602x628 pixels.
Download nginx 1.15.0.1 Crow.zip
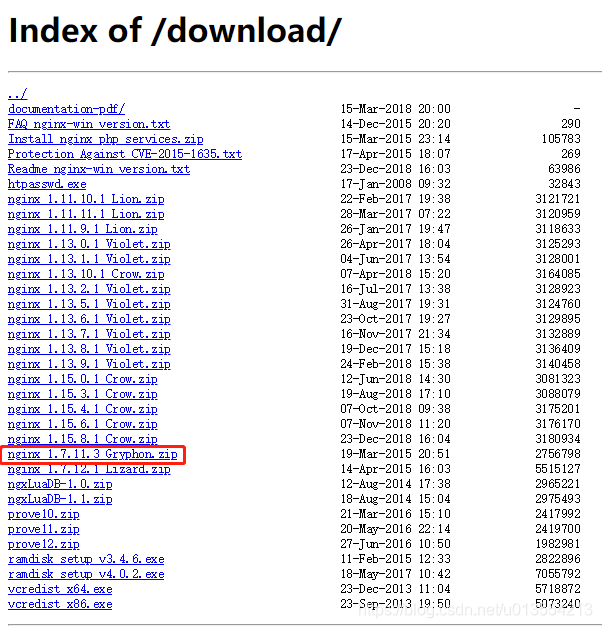tap(83, 379)
